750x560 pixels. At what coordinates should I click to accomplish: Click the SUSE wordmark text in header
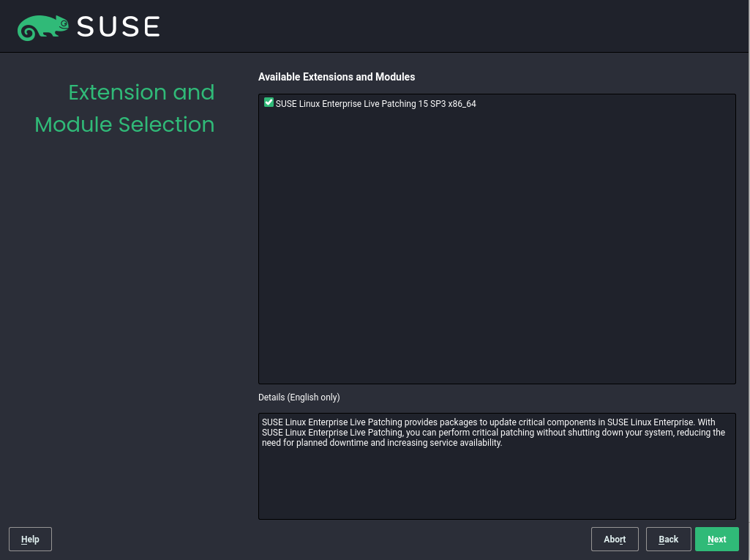(x=118, y=27)
